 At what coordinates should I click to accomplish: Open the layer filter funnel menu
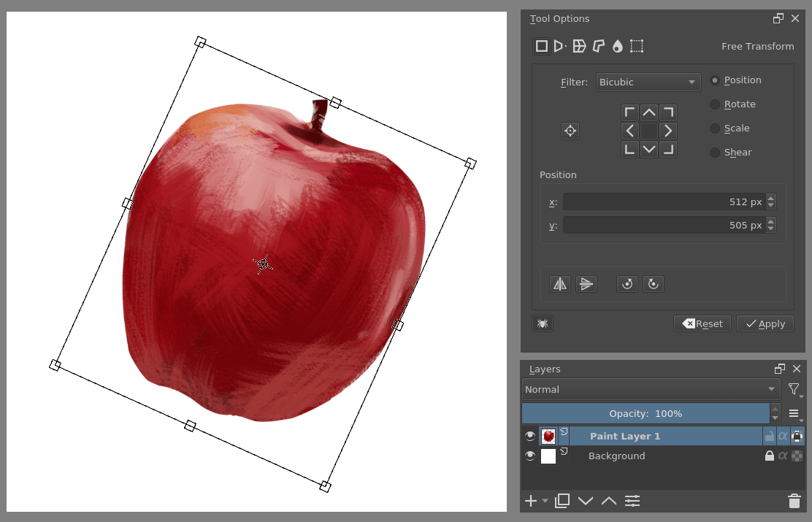coord(794,389)
